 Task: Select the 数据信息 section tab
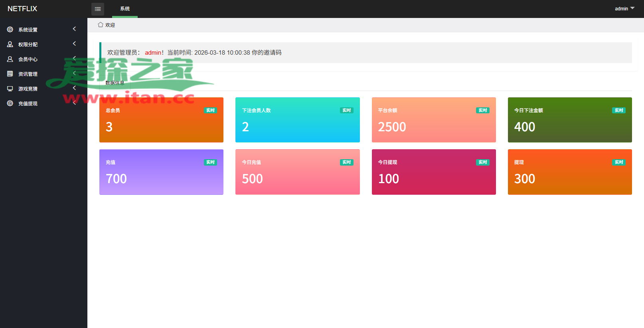(115, 83)
